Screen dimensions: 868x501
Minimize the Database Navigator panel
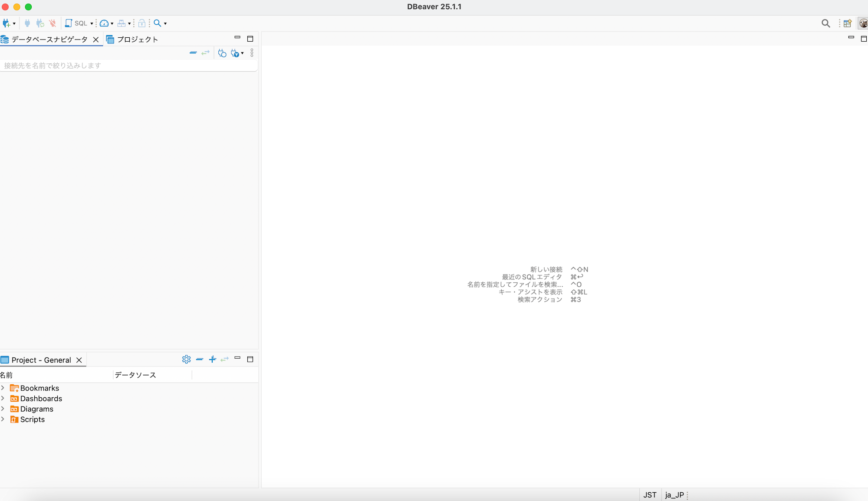[237, 38]
